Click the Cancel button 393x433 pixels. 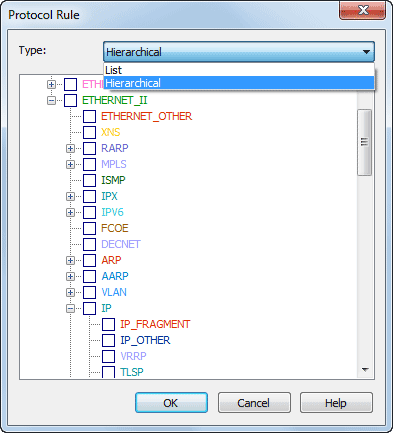(254, 403)
